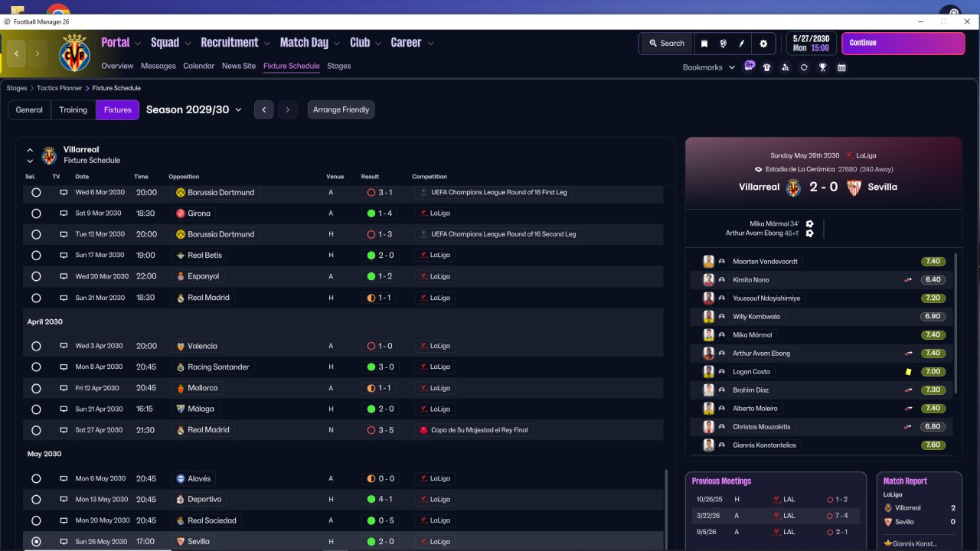Click TV icon for Girona fixture
This screenshot has width=980, height=551.
(64, 214)
